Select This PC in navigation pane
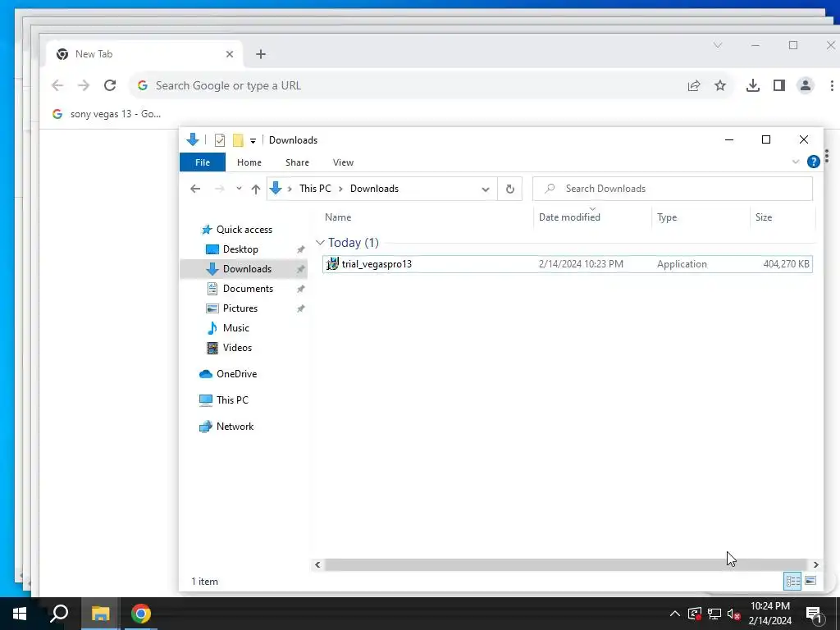The height and width of the screenshot is (630, 840). tap(232, 400)
